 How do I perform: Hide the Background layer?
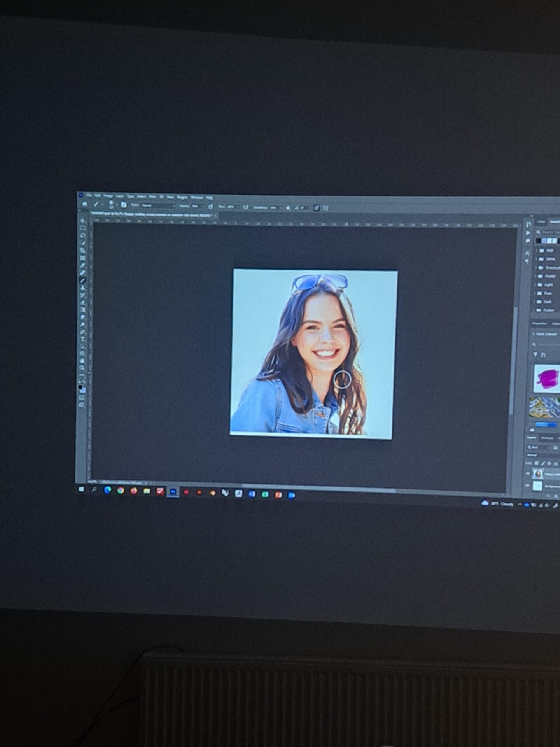click(527, 486)
